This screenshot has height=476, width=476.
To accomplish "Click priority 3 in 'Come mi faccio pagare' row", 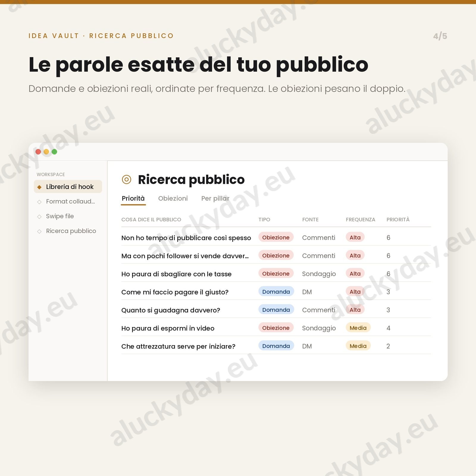I will (x=388, y=292).
